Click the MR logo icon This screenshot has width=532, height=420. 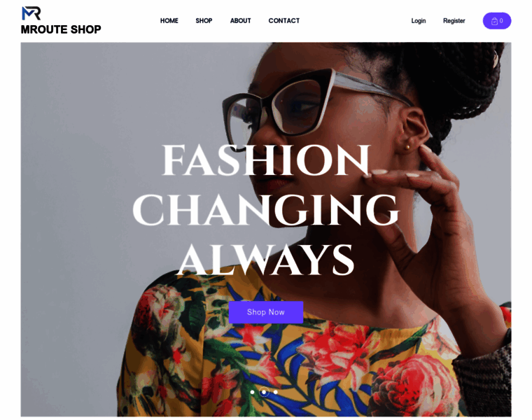(x=31, y=13)
